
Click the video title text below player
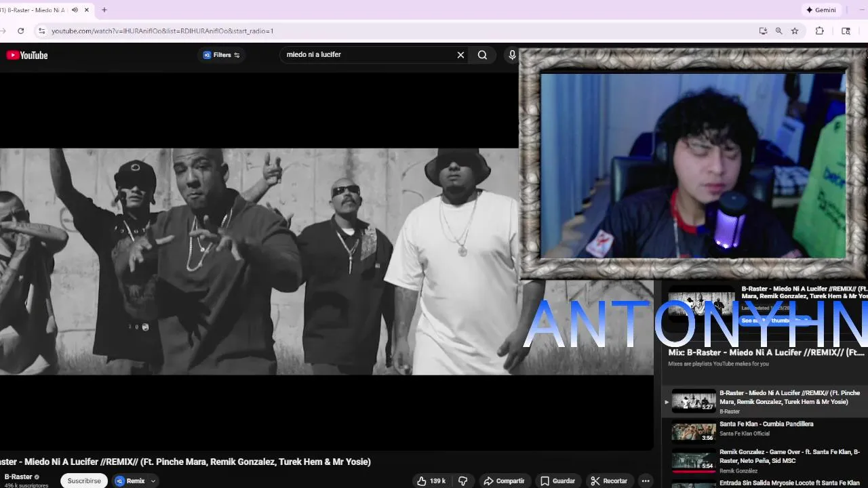tap(186, 462)
